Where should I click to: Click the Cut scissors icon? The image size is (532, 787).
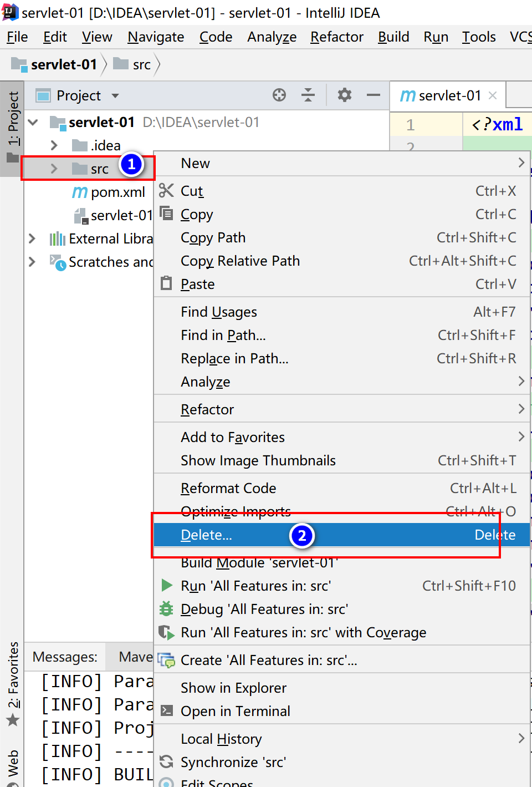(166, 190)
